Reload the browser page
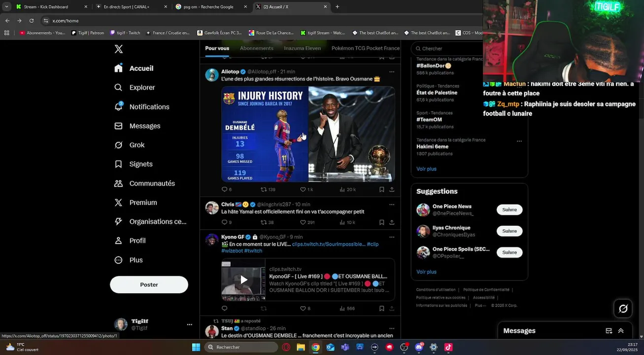The height and width of the screenshot is (355, 644). [x=32, y=21]
